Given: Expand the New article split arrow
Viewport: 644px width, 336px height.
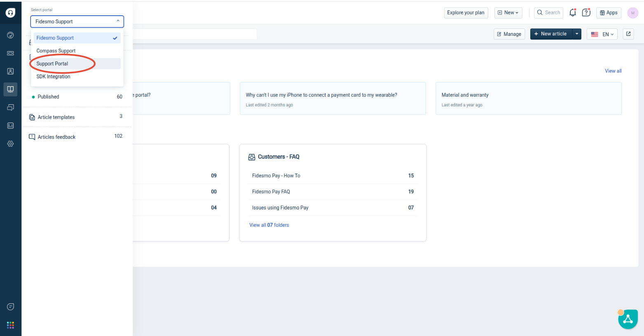Looking at the screenshot, I should [577, 34].
